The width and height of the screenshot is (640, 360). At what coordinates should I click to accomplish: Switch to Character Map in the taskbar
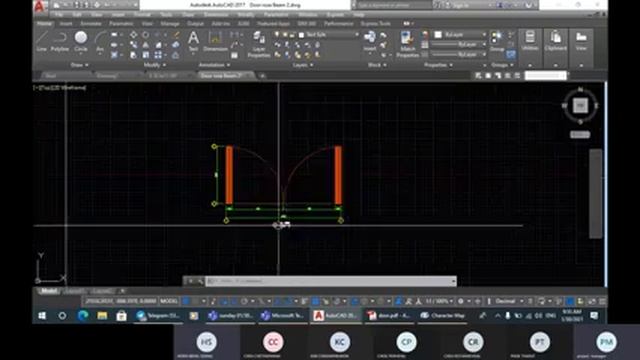[442, 316]
